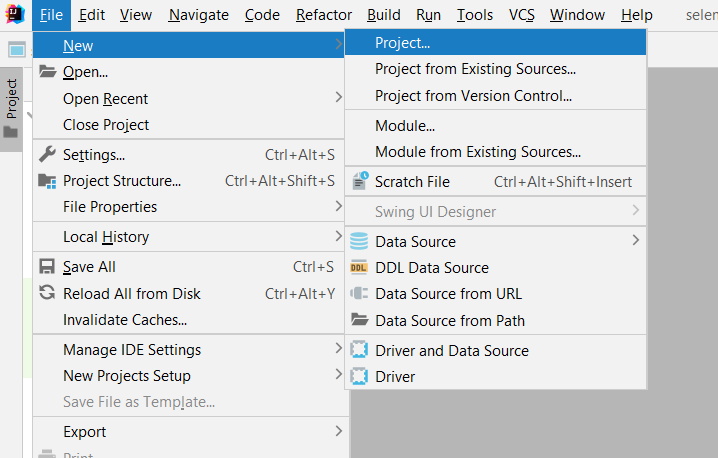Expand the Local History submenu arrow
The height and width of the screenshot is (458, 718).
click(339, 237)
